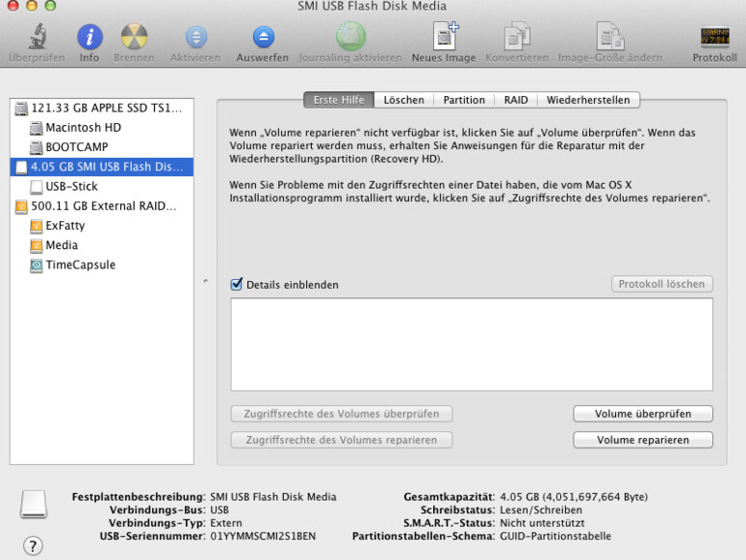Click the Überprüfen microscope toolbar icon
Image resolution: width=746 pixels, height=560 pixels.
pyautogui.click(x=37, y=37)
